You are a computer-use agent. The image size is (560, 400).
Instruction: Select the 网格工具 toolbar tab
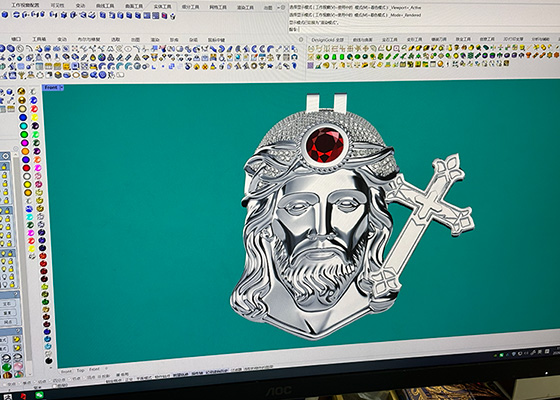click(218, 7)
